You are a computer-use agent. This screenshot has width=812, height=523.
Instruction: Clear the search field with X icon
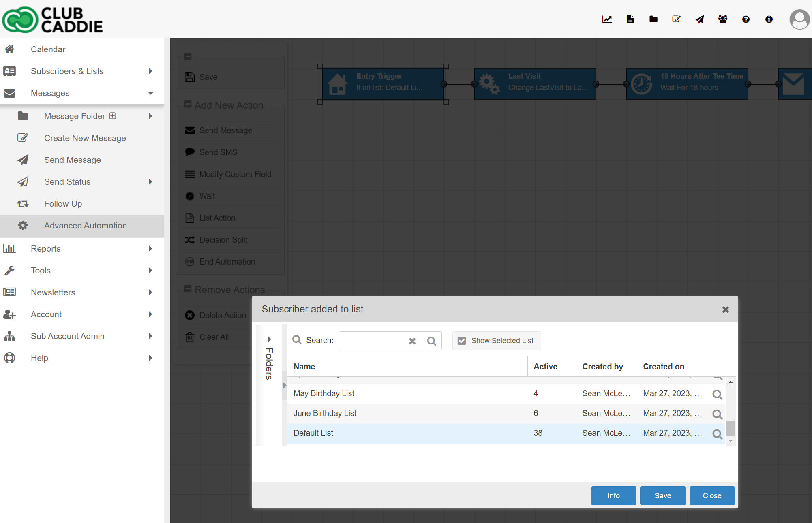pyautogui.click(x=412, y=341)
